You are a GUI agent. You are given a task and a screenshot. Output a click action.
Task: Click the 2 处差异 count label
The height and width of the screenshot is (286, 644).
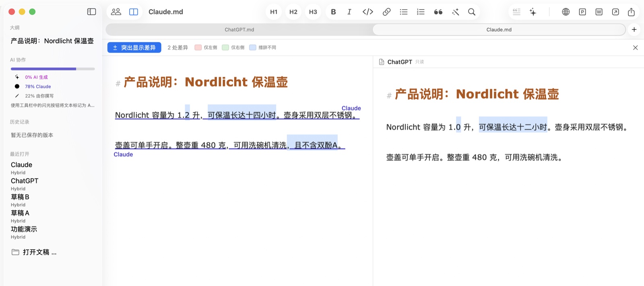[178, 47]
